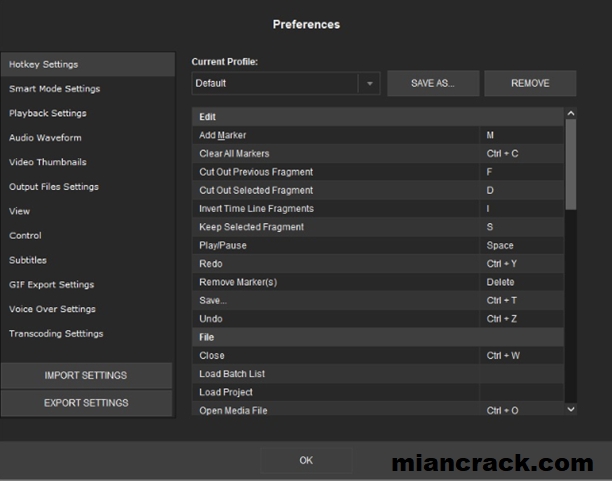Viewport: 612px width, 481px height.
Task: Select Keep Selected Fragment row
Action: tap(378, 227)
